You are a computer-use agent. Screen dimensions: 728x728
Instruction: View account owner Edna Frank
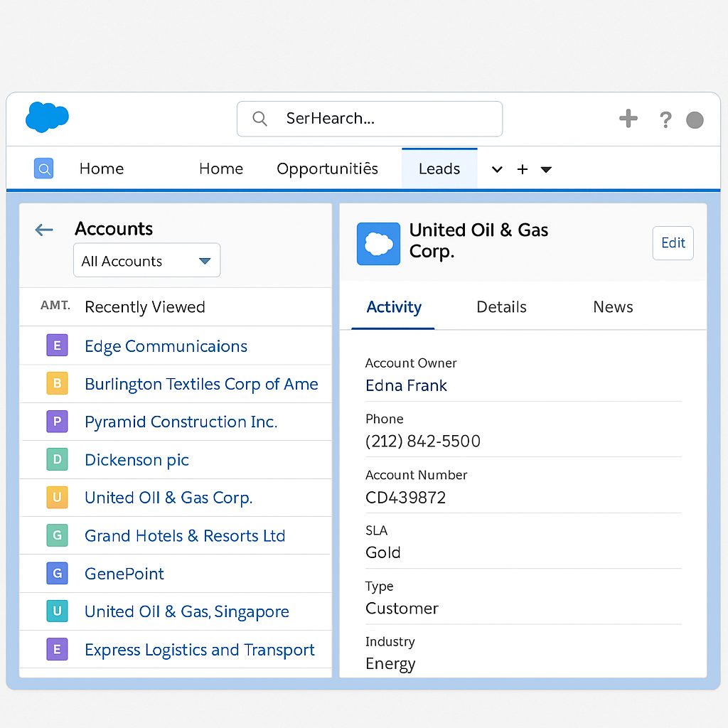pos(406,385)
